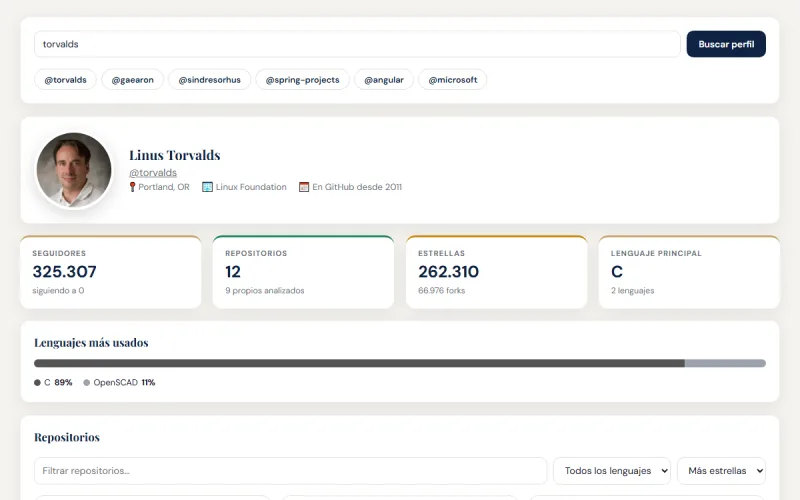Screen dimensions: 800x500
Task: Open the @torvalds profile link
Action: tap(153, 172)
